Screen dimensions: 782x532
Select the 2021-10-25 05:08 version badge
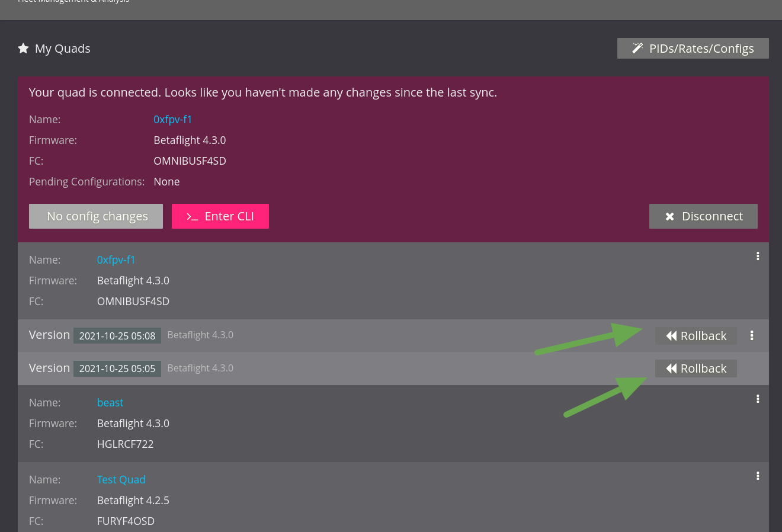click(117, 336)
